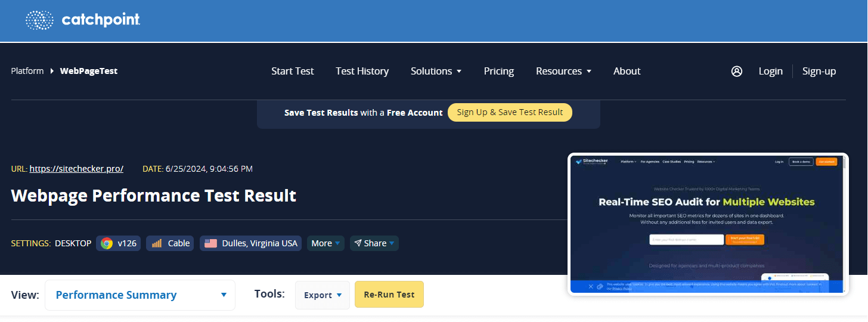Click the Webpage Performance Test Result heading
Viewport: 868px width, 322px height.
154,196
